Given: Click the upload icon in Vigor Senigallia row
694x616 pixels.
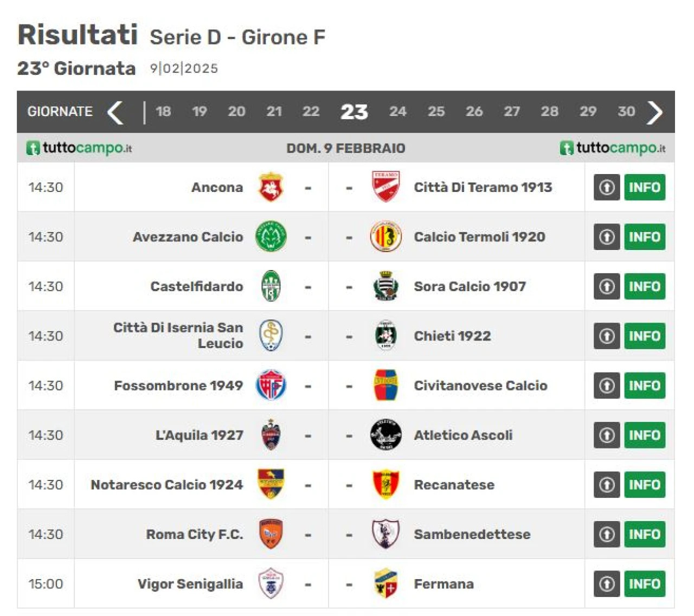Looking at the screenshot, I should pyautogui.click(x=607, y=583).
